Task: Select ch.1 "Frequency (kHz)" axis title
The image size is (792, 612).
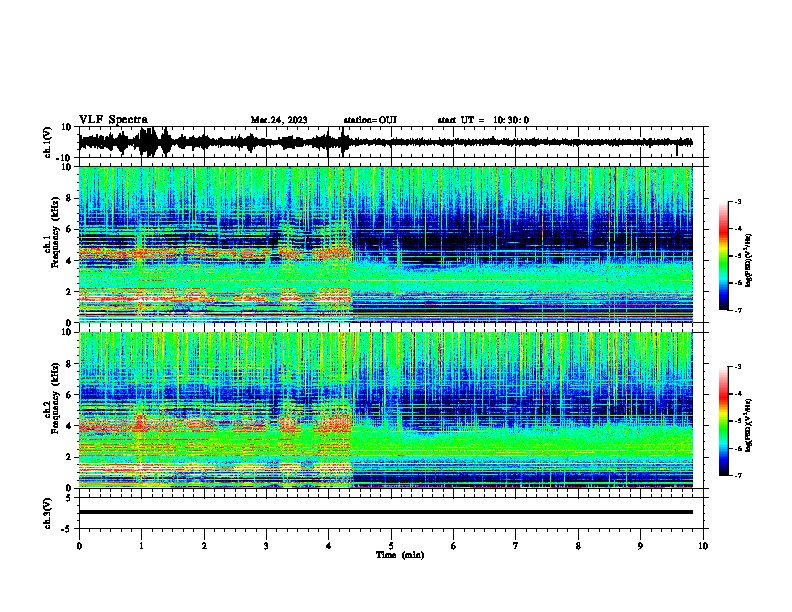Action: [x=56, y=230]
